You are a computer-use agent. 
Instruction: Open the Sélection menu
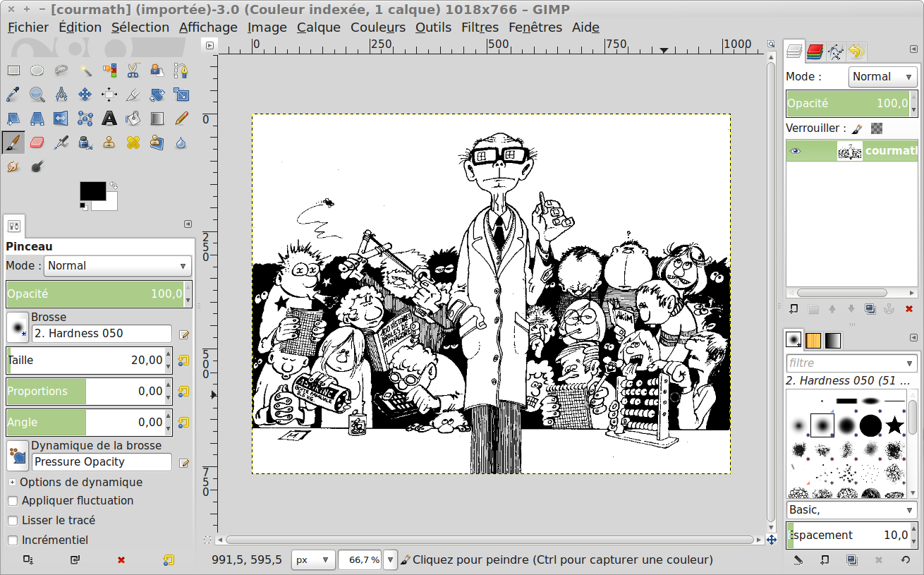tap(140, 28)
